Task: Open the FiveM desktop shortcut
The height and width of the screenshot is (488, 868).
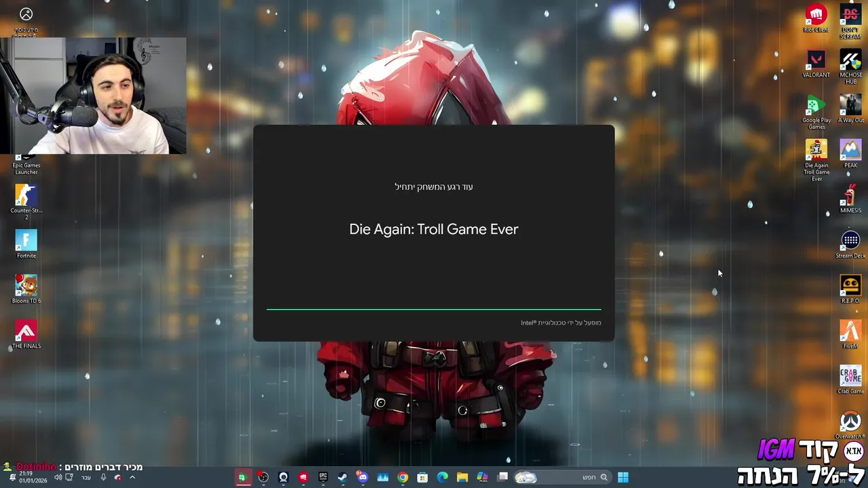Action: click(x=850, y=335)
